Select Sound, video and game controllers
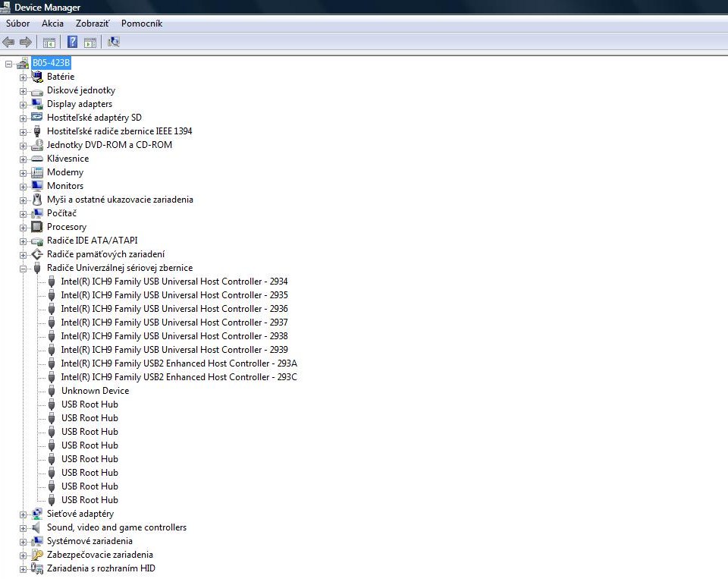 (x=116, y=527)
